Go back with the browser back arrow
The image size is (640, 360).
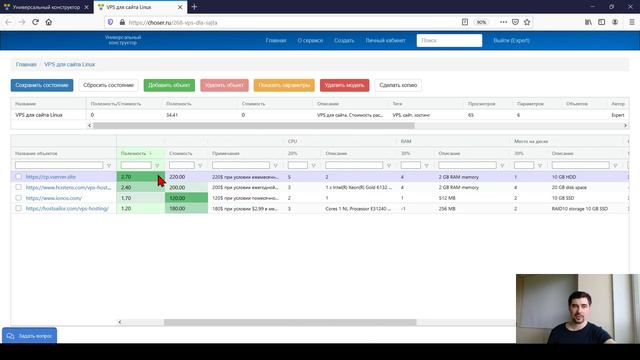pos(9,22)
